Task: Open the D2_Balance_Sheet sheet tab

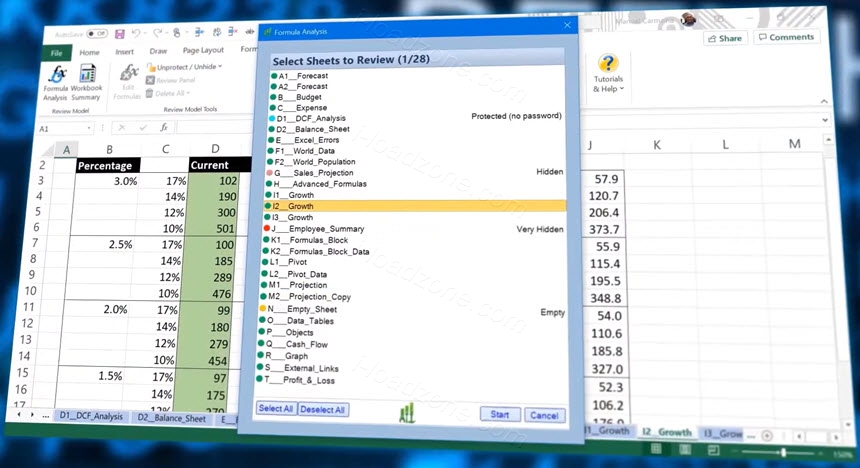Action: (171, 418)
